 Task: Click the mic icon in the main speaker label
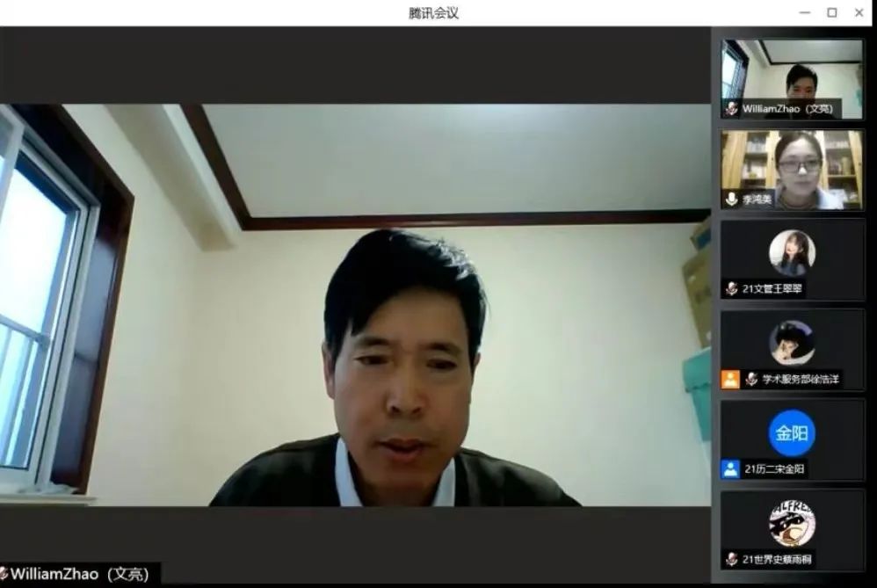(x=4, y=574)
